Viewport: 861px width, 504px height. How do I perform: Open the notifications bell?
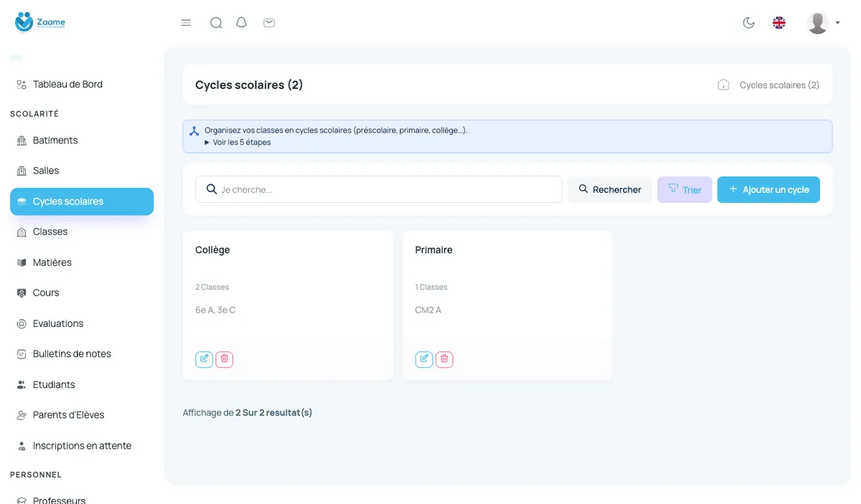242,23
